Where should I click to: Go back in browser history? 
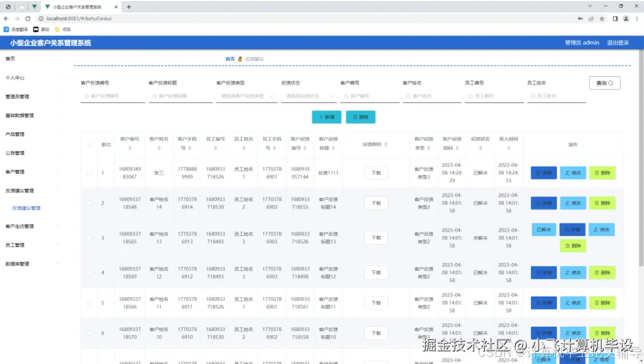6,19
